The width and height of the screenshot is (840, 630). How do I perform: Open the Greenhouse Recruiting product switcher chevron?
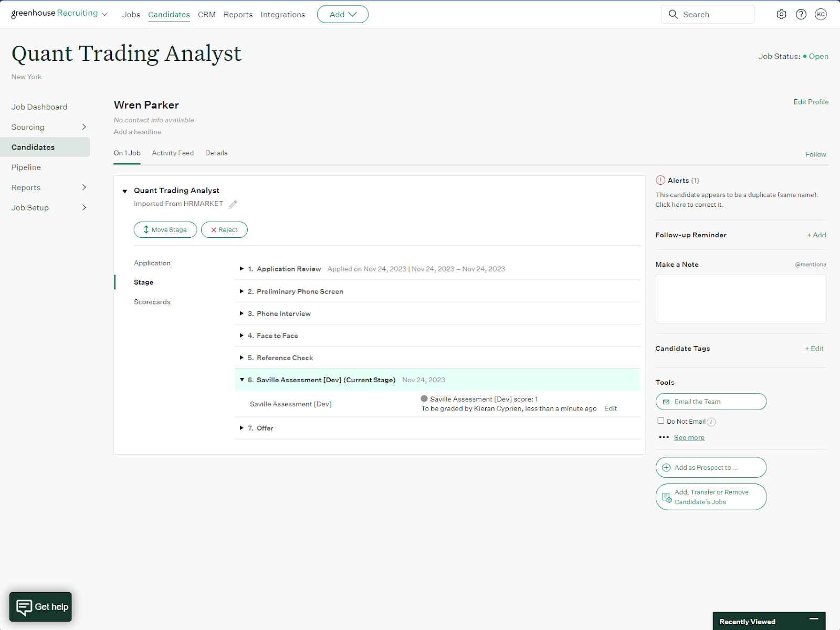tap(104, 14)
